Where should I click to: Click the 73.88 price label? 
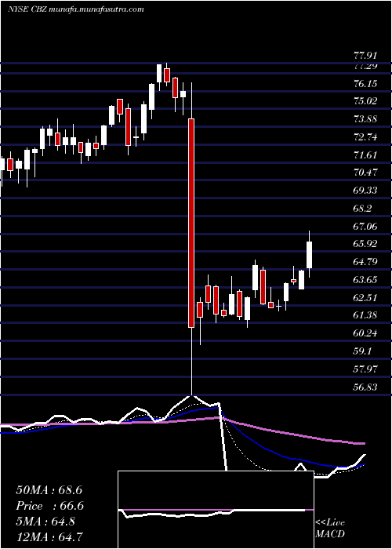365,119
